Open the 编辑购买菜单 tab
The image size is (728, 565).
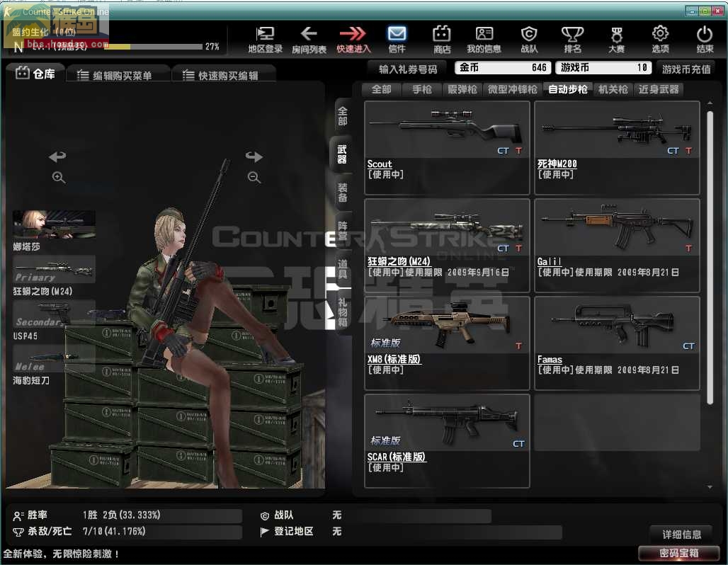[x=118, y=75]
